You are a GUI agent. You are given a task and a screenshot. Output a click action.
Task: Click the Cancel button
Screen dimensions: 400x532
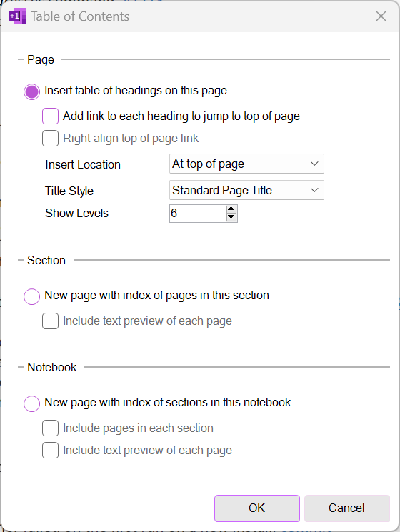point(346,508)
